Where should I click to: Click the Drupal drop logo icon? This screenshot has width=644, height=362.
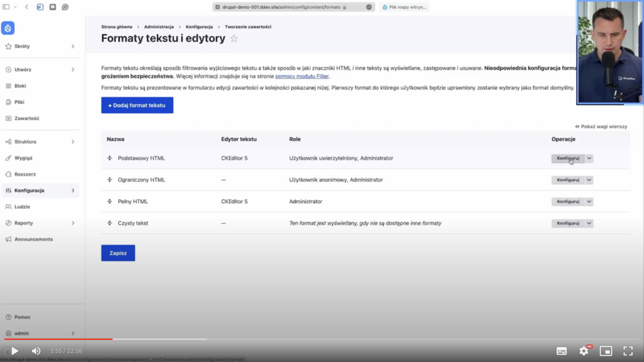8,28
